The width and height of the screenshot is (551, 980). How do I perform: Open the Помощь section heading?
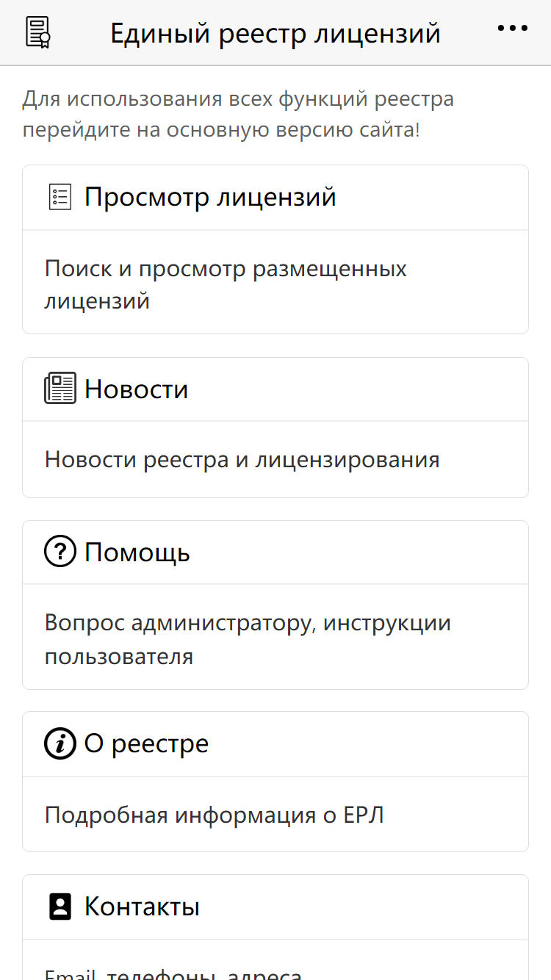(x=137, y=552)
